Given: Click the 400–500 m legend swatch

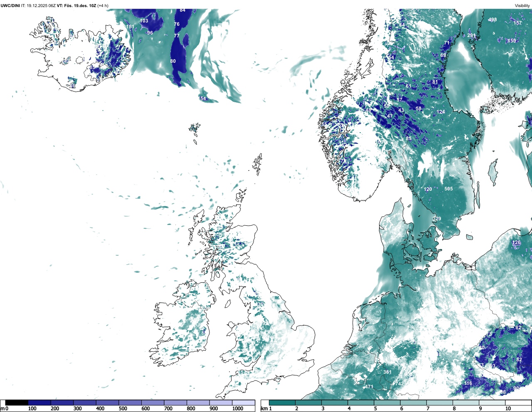Looking at the screenshot, I should click(x=107, y=403).
